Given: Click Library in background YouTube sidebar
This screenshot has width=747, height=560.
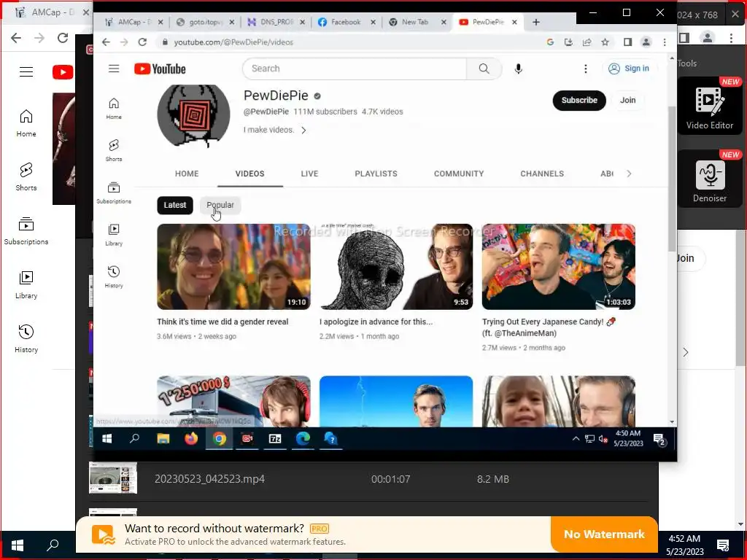Looking at the screenshot, I should [26, 285].
